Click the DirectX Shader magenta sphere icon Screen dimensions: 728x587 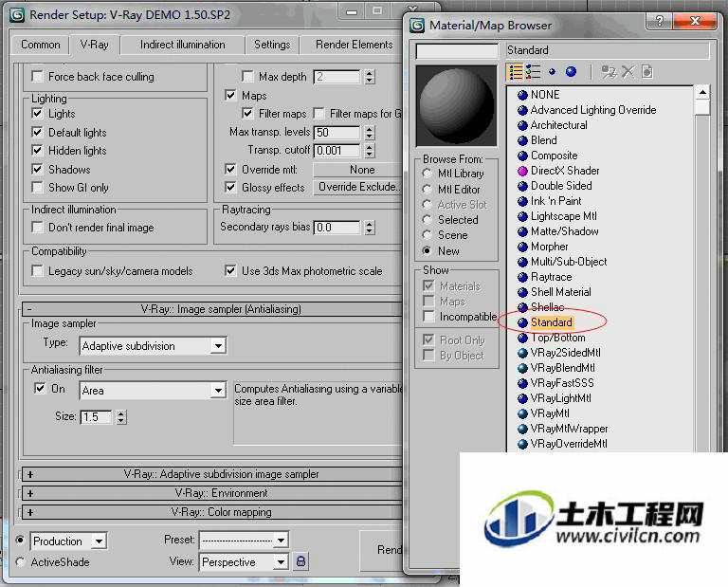(x=522, y=171)
